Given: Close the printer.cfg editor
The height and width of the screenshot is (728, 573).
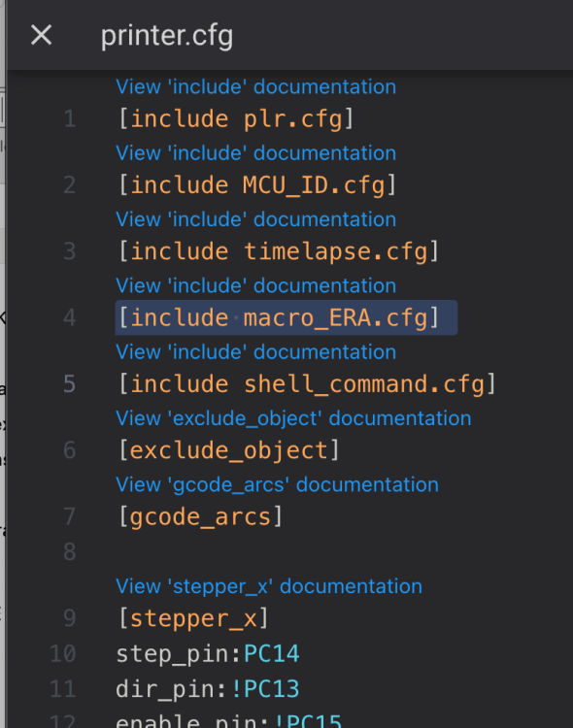Looking at the screenshot, I should coord(41,35).
